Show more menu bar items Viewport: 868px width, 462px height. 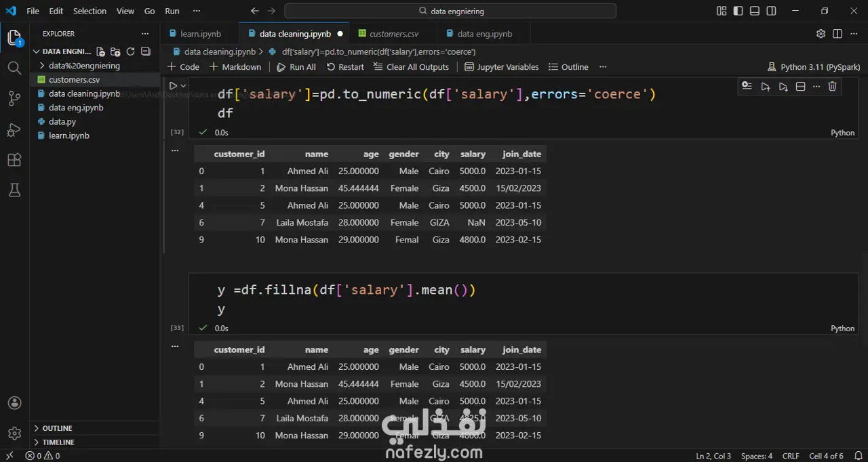click(x=197, y=11)
